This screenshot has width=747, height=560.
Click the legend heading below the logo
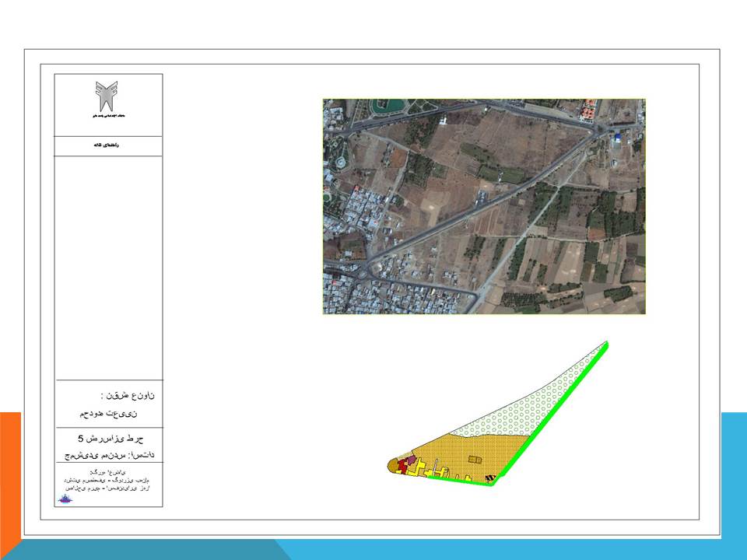coord(107,145)
